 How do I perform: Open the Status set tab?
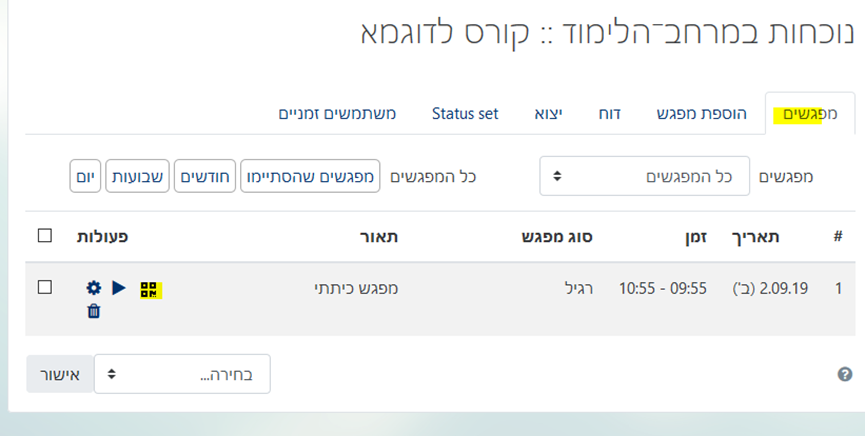point(465,114)
